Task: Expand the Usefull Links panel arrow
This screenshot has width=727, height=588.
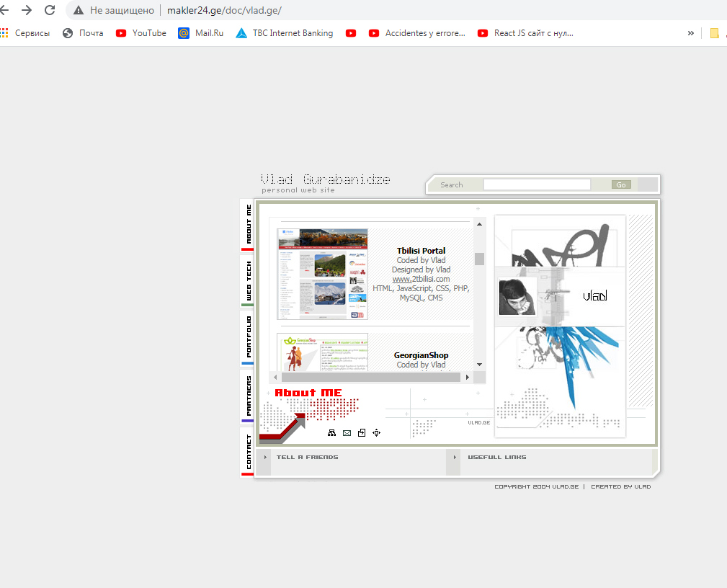Action: click(455, 458)
